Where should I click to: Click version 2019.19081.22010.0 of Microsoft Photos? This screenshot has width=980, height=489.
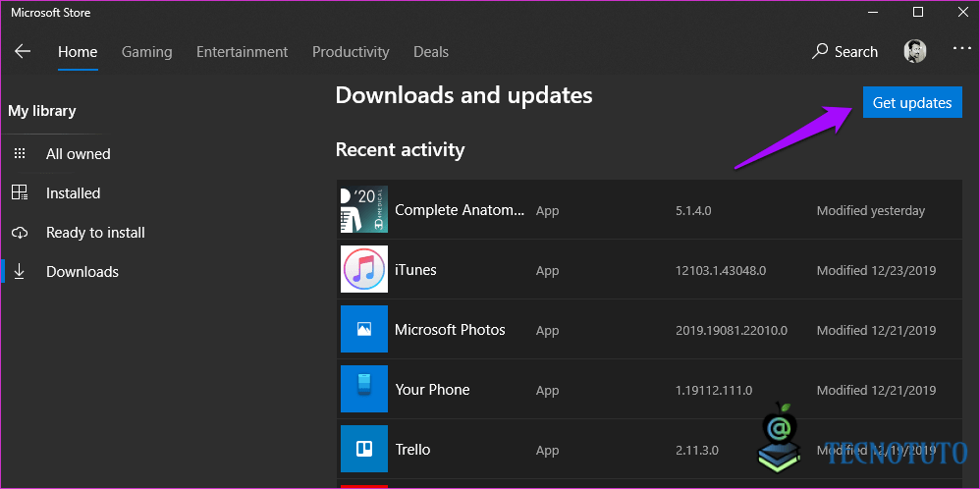pos(732,330)
